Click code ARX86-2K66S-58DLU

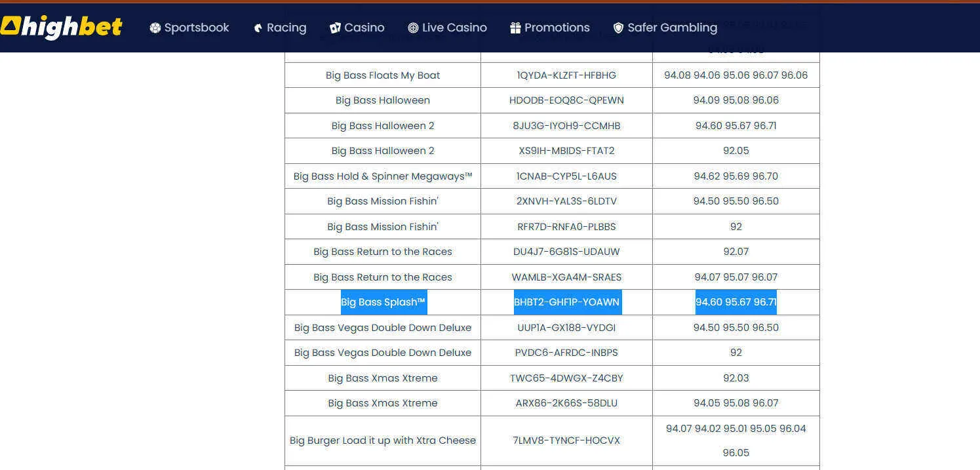(566, 403)
